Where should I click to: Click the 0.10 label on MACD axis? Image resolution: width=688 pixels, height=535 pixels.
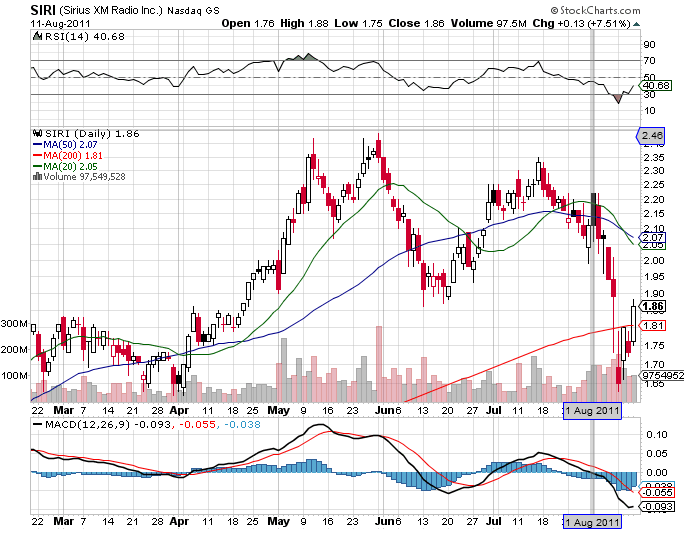tap(657, 434)
